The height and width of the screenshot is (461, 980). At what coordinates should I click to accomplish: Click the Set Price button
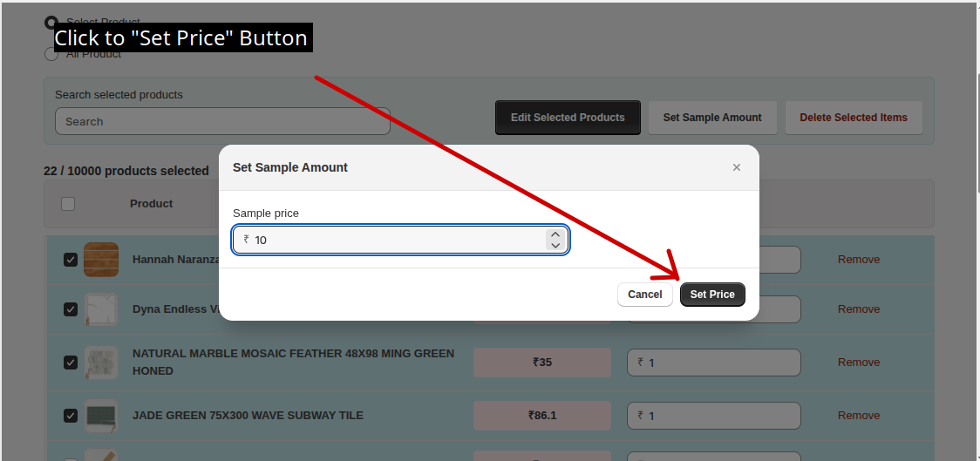click(712, 295)
